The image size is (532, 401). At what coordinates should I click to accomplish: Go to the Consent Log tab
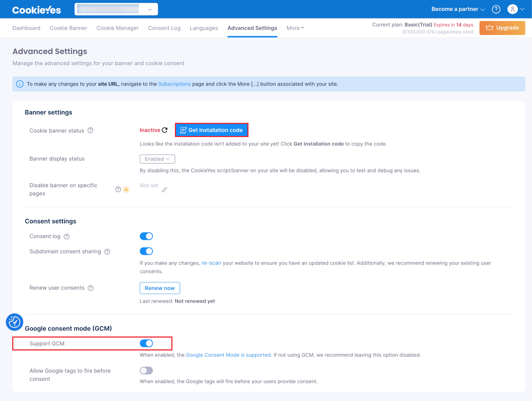coord(164,28)
